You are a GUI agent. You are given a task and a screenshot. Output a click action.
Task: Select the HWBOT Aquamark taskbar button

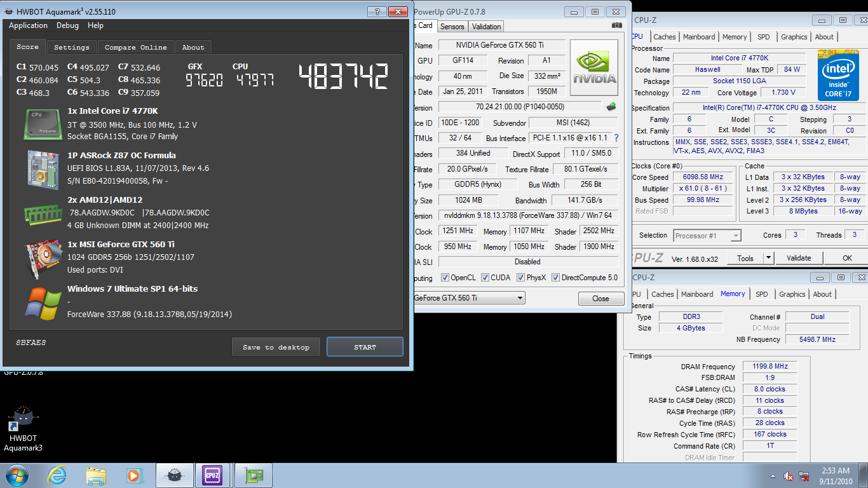click(175, 475)
